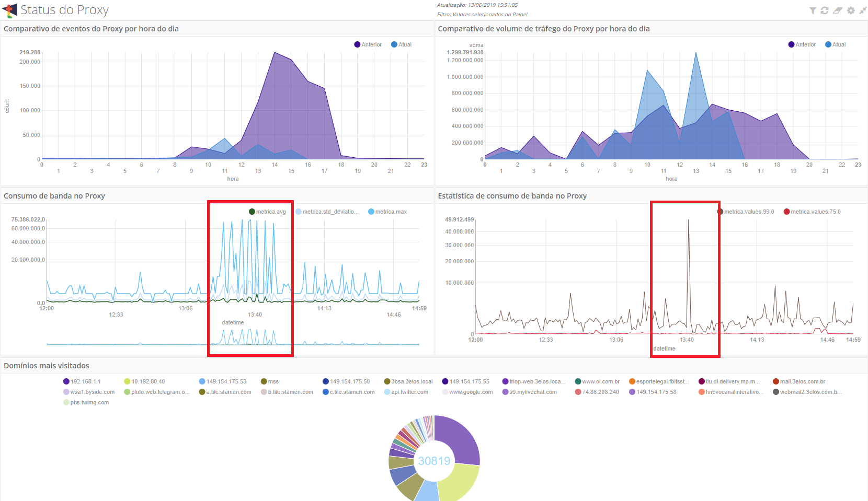This screenshot has height=501, width=868.
Task: Refresh the dashboard with the reload icon
Action: pyautogui.click(x=825, y=10)
